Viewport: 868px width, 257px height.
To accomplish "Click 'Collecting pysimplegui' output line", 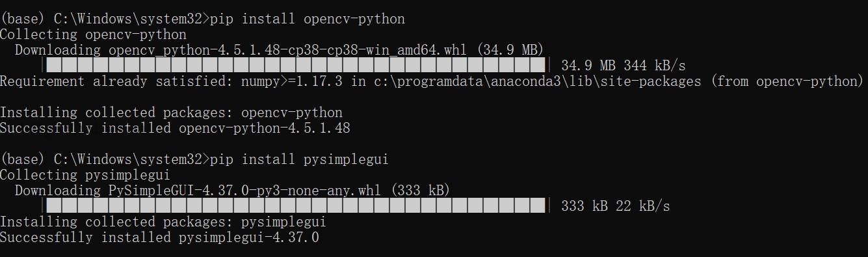I will (x=85, y=175).
